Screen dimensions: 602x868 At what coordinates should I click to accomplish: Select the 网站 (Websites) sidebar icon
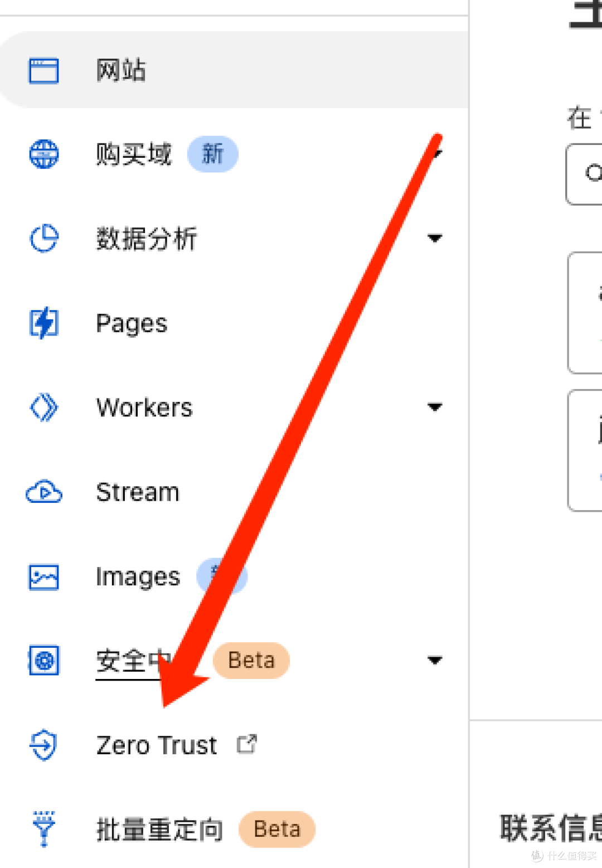point(42,69)
